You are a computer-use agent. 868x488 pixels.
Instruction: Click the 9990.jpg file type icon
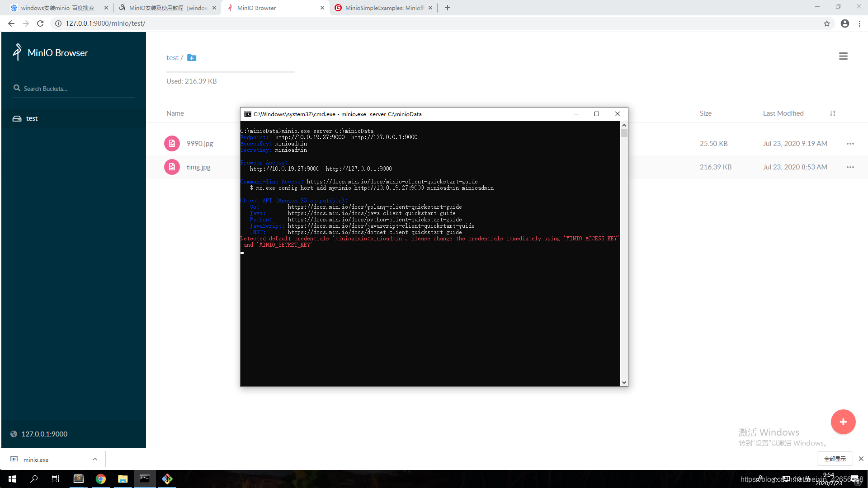click(172, 144)
